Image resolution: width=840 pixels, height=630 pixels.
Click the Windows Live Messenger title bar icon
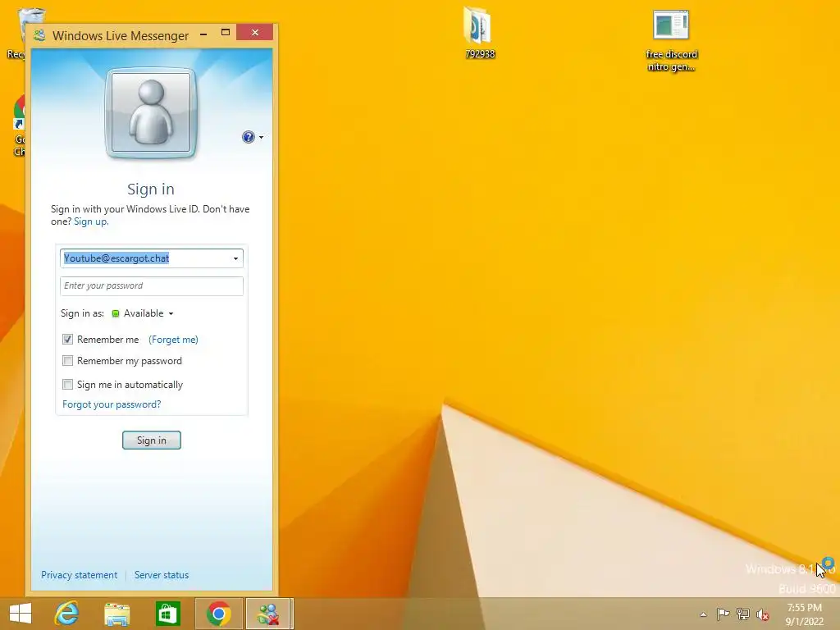(39, 35)
